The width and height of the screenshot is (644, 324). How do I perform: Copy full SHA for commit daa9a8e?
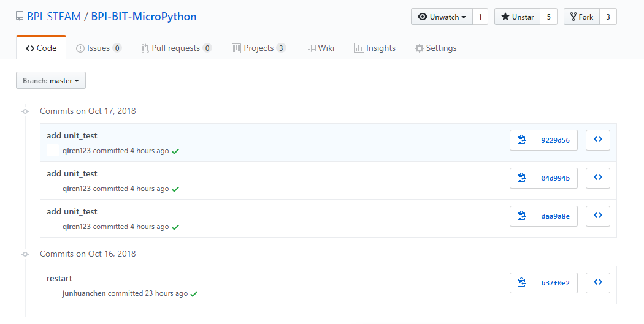[x=521, y=216]
